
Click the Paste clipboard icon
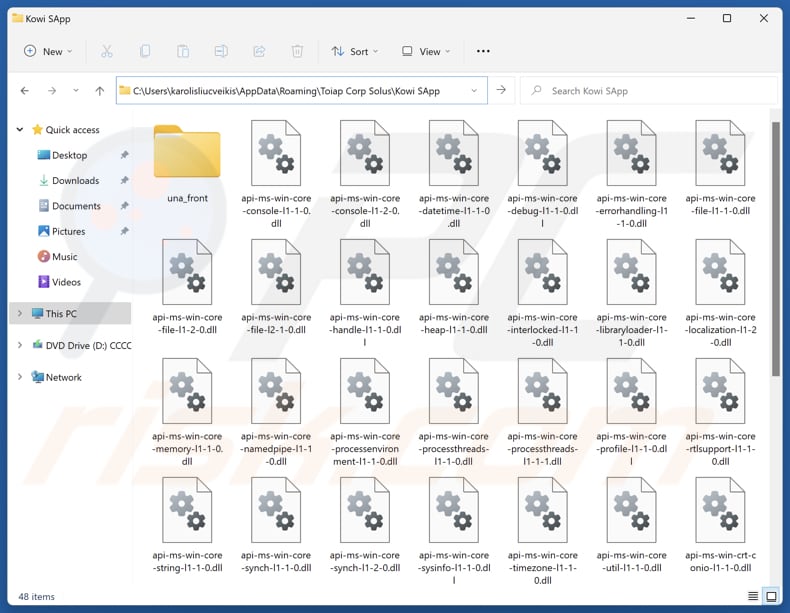[x=183, y=51]
